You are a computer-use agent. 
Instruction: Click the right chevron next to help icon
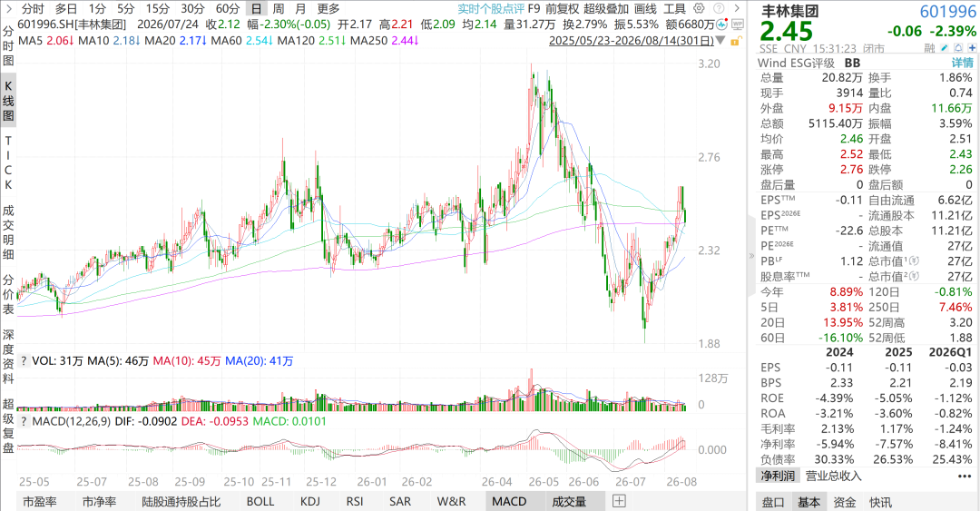737,9
